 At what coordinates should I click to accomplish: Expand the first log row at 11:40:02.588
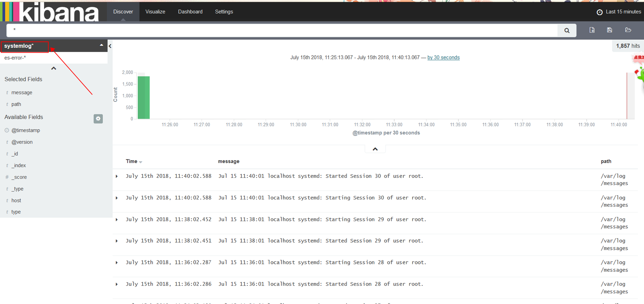117,176
